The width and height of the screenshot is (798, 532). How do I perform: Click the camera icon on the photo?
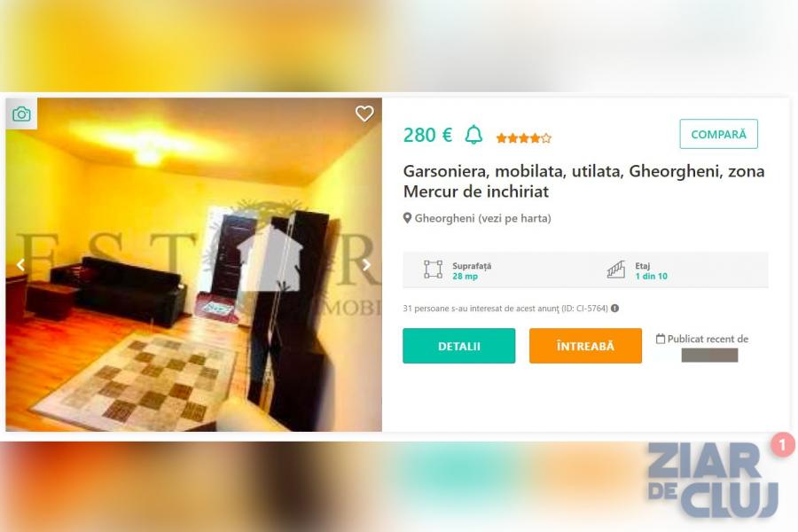point(21,114)
